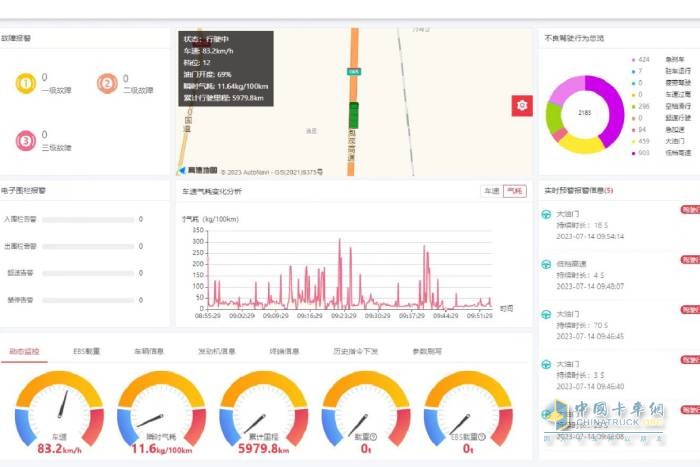700x467 pixels.
Task: Toggle legend dot for the value 7 entry
Action: coord(633,71)
